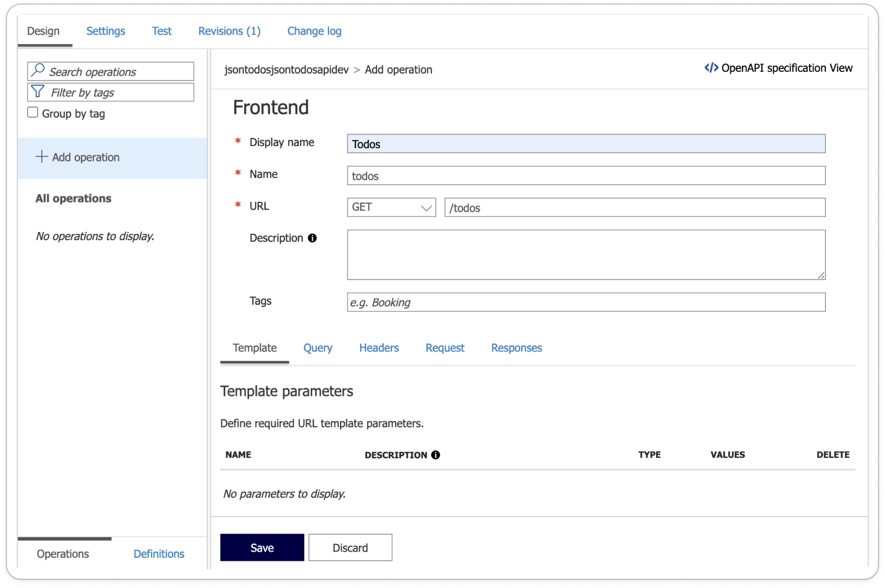Open the Test tab
This screenshot has height=588, width=885.
(x=162, y=31)
